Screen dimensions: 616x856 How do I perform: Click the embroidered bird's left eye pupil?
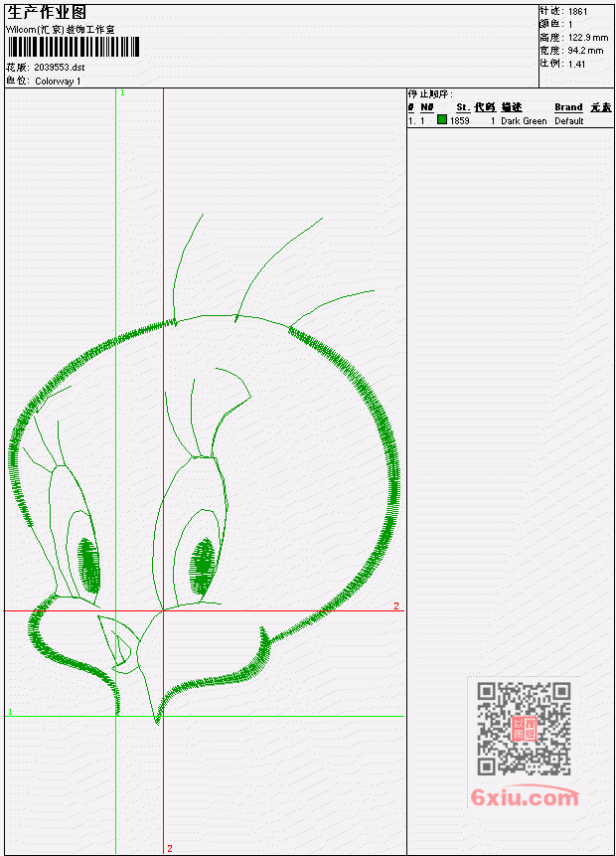click(x=89, y=566)
